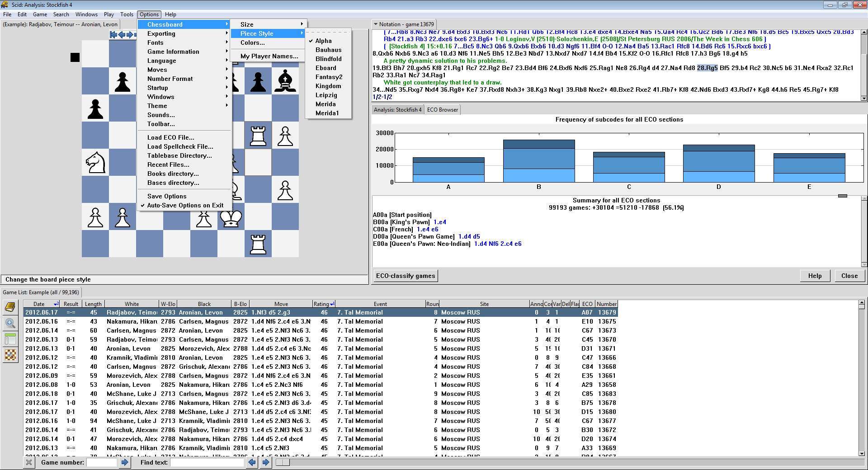This screenshot has width=868, height=470.
Task: Clear the game number with the X icon
Action: coord(29,462)
